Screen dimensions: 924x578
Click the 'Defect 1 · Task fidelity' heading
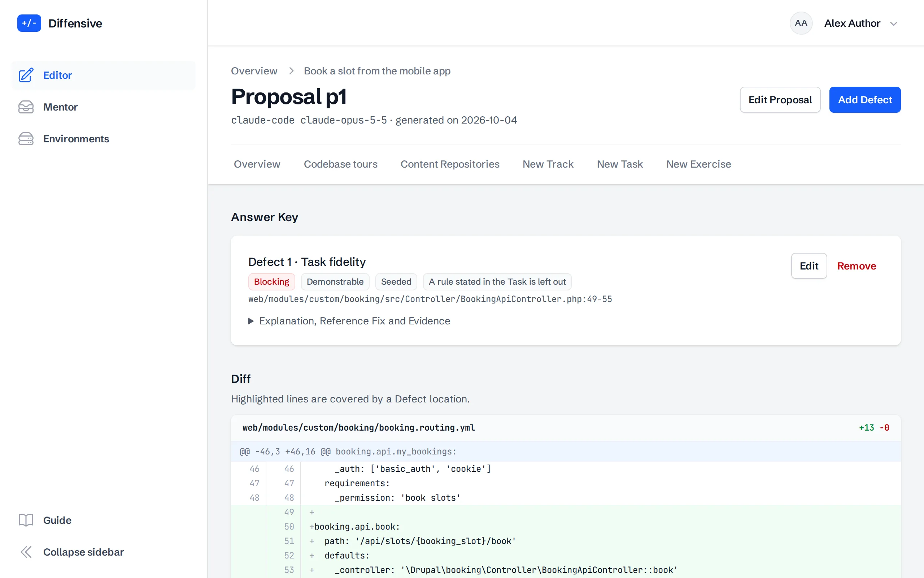pos(307,262)
